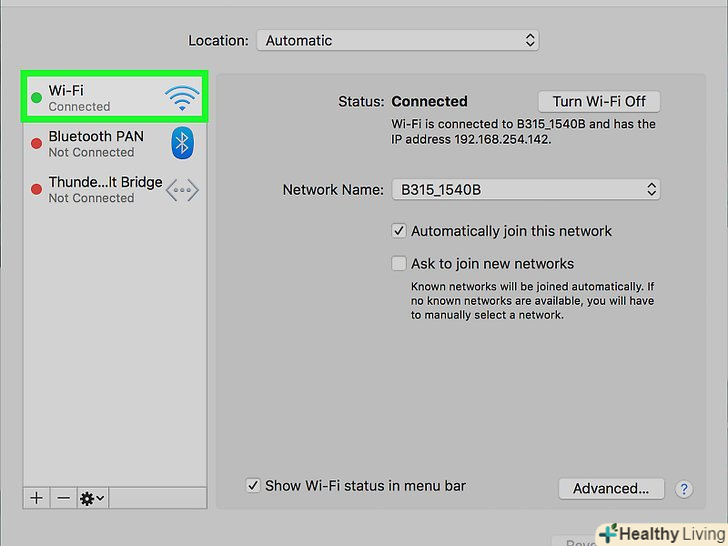This screenshot has width=728, height=546.
Task: Open the help question mark button
Action: tap(684, 489)
